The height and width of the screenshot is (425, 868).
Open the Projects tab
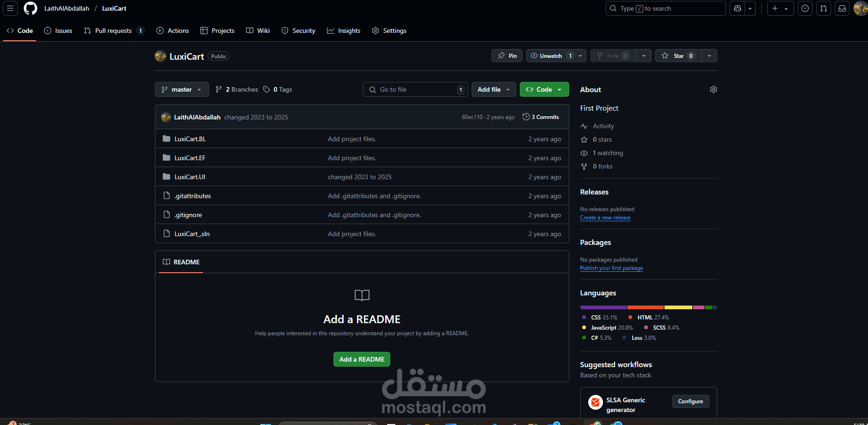click(x=217, y=31)
